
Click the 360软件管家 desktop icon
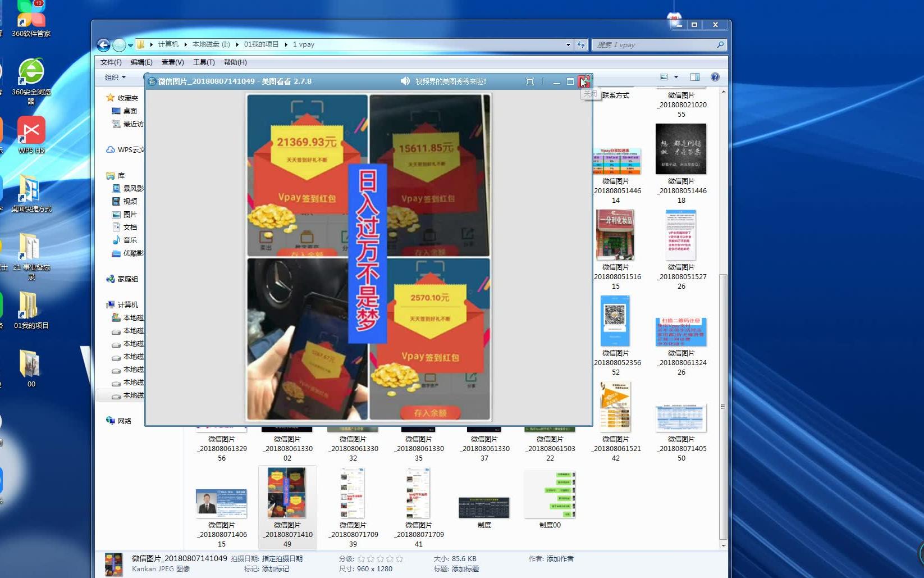coord(31,19)
